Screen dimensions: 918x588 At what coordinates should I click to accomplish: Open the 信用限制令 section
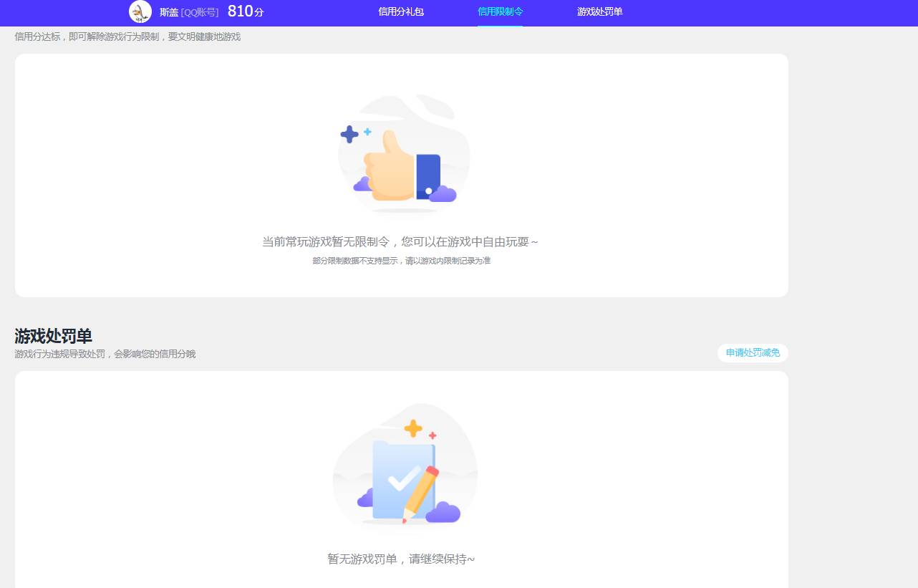[x=501, y=12]
